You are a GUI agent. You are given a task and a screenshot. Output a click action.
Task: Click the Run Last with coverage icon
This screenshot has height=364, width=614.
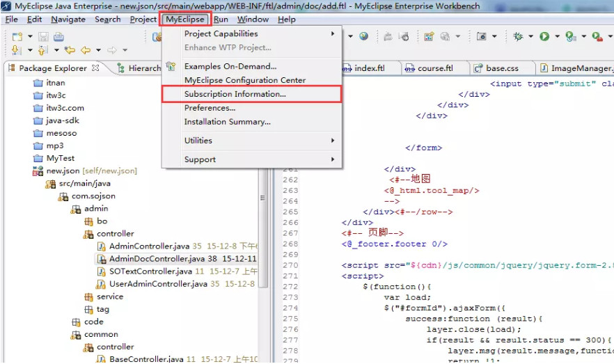click(571, 36)
